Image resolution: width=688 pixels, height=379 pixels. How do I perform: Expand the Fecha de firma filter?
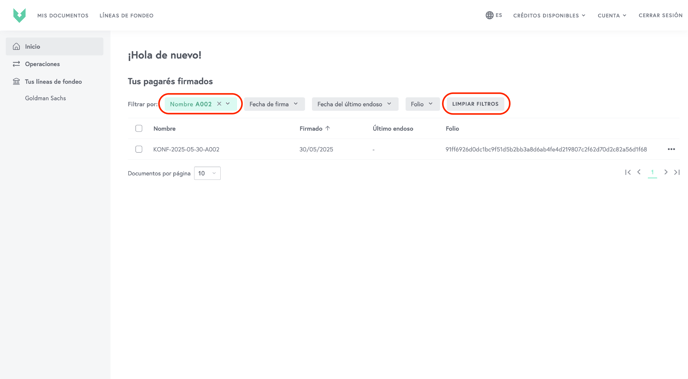tap(274, 104)
